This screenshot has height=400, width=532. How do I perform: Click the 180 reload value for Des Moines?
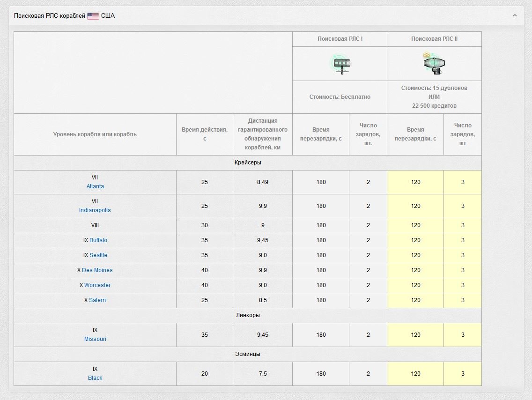pyautogui.click(x=321, y=270)
